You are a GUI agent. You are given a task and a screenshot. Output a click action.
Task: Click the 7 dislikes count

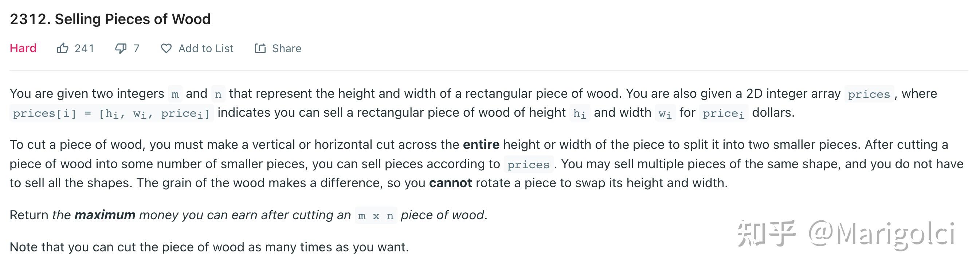pyautogui.click(x=137, y=49)
